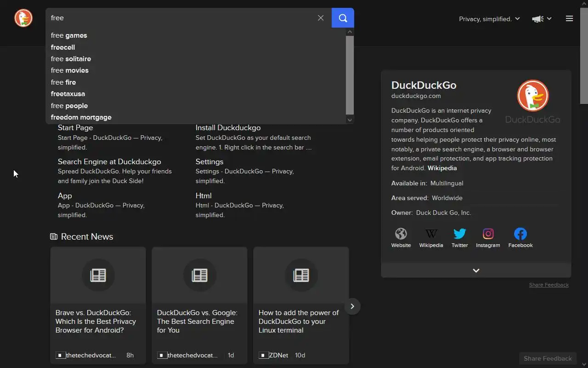Open the Wikipedia source link in description
The image size is (588, 368).
[442, 168]
